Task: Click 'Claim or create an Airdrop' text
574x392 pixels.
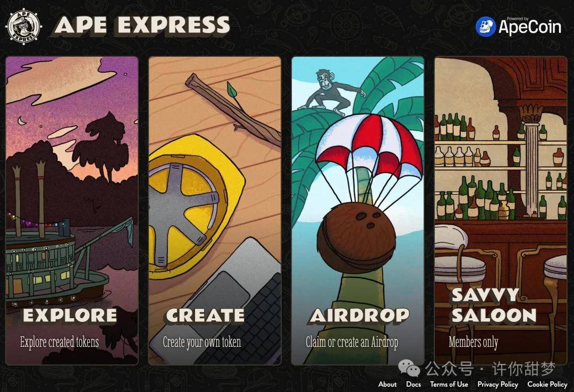Action: click(352, 342)
